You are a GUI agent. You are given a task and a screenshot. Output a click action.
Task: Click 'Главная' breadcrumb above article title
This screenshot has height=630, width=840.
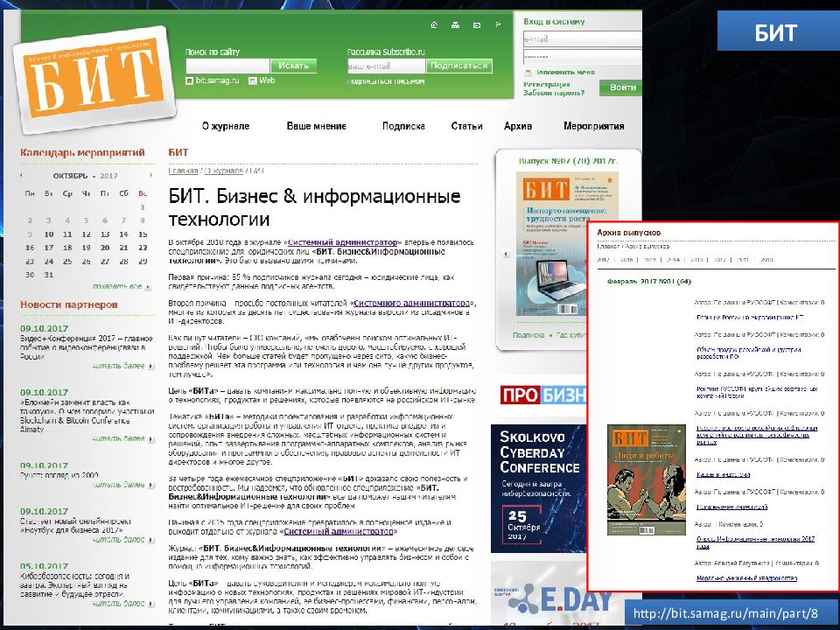pos(183,171)
